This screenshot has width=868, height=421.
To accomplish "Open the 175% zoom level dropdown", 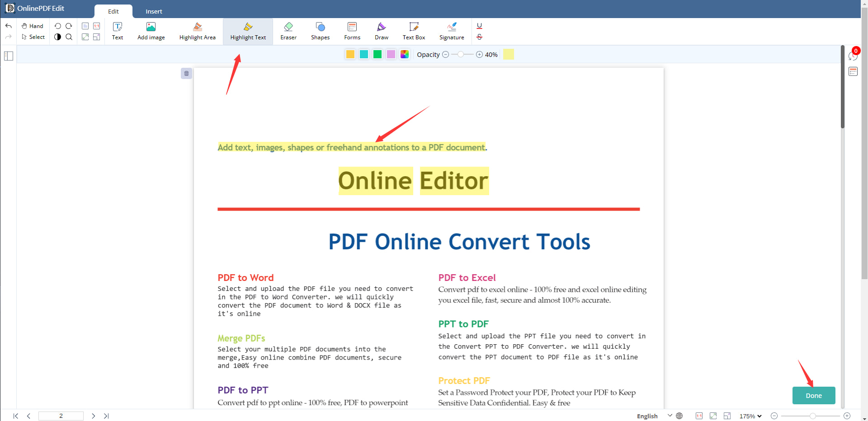I will [x=750, y=416].
